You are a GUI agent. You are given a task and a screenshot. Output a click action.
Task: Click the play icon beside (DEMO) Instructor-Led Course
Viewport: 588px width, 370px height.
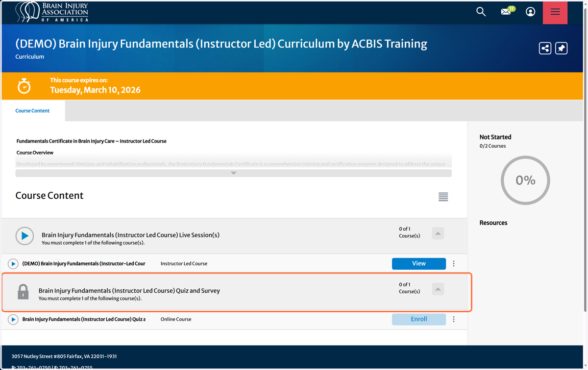(x=13, y=264)
